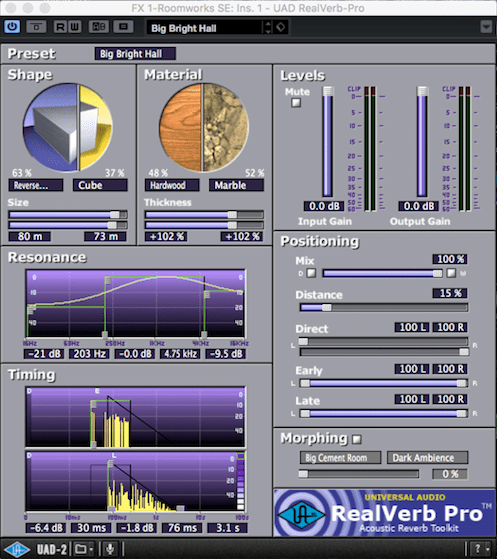
Task: Click the microphone icon in UAD-2 bar
Action: point(111,549)
